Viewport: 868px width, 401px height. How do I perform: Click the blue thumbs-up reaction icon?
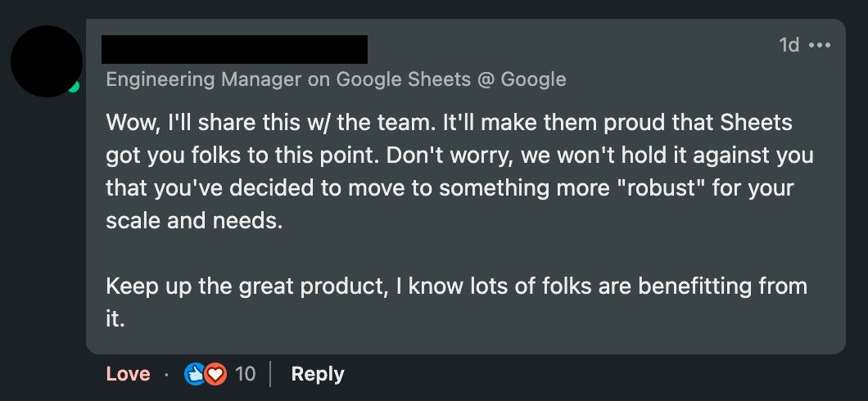[x=195, y=375]
